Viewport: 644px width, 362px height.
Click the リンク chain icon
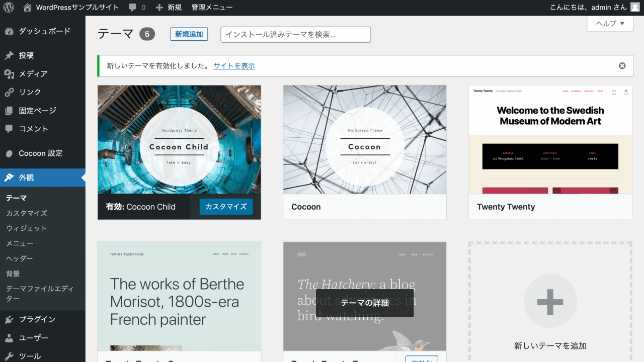click(9, 92)
